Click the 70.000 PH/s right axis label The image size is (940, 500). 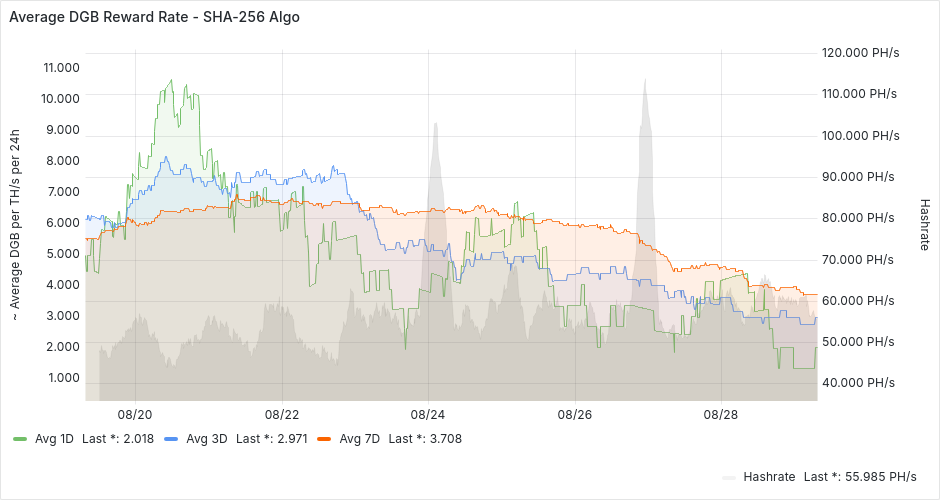[x=858, y=260]
